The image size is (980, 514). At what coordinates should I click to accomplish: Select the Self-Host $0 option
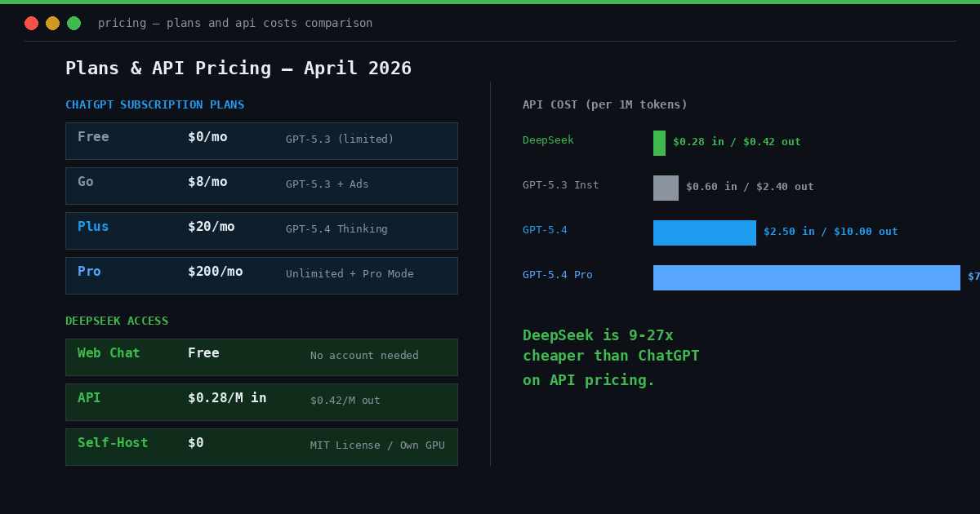tap(261, 446)
